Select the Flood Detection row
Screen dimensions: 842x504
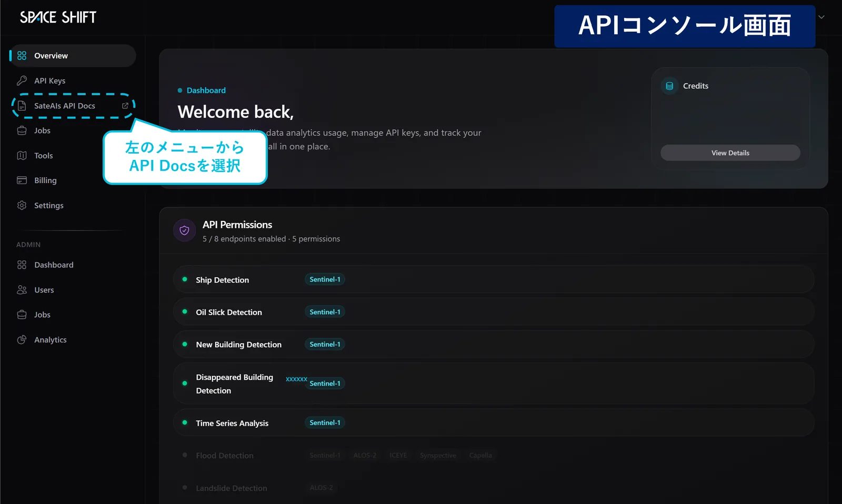494,455
